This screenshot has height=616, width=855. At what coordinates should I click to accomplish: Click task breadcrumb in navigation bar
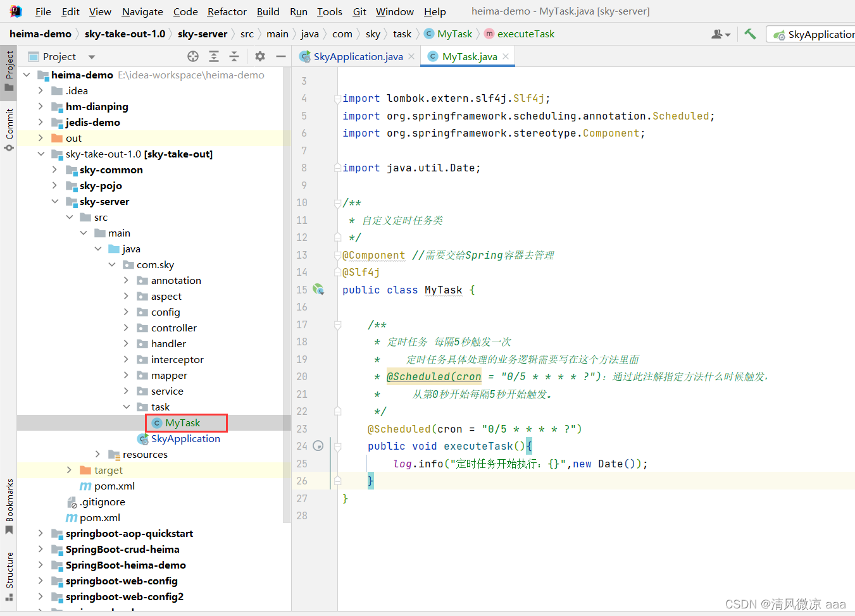(x=402, y=34)
